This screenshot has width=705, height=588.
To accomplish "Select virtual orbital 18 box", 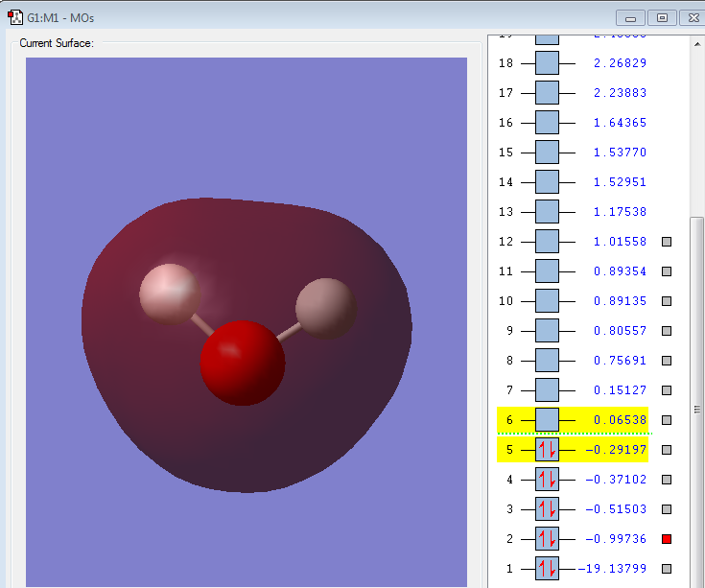I will pyautogui.click(x=547, y=63).
